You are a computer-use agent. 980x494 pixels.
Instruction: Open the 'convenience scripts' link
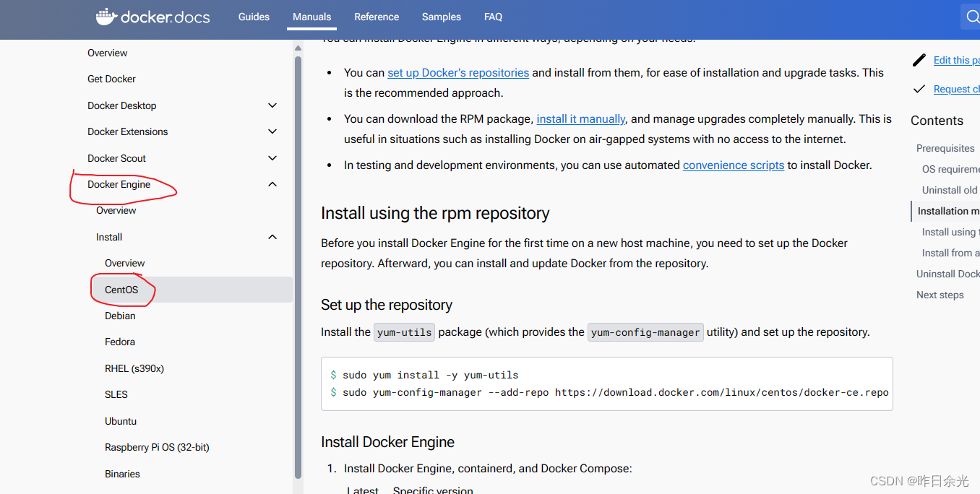tap(734, 165)
